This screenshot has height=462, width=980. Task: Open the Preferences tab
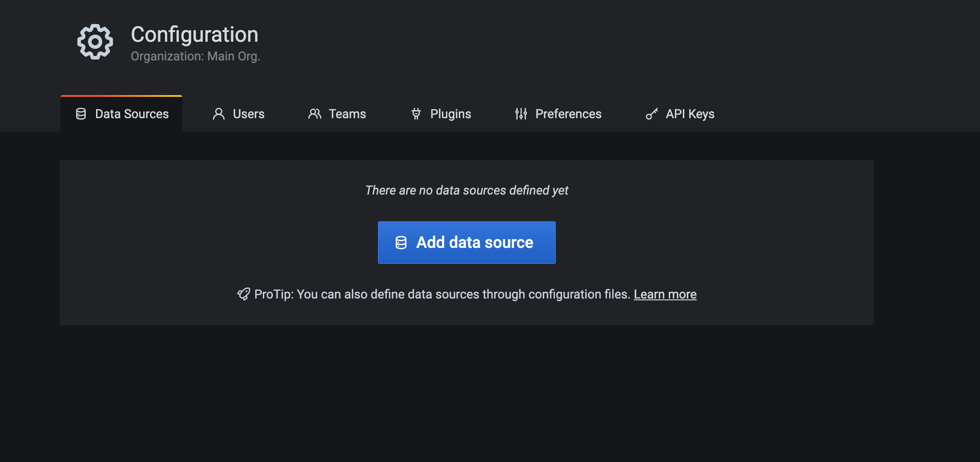pos(568,114)
